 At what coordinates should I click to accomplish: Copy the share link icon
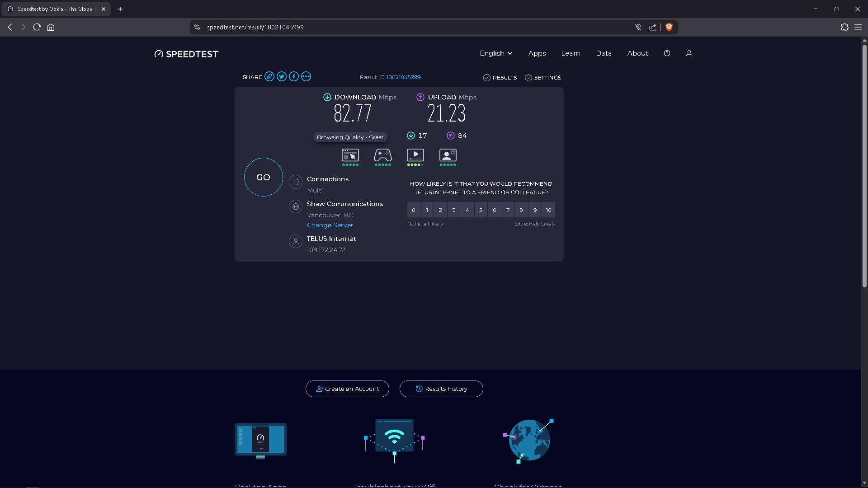click(x=269, y=76)
